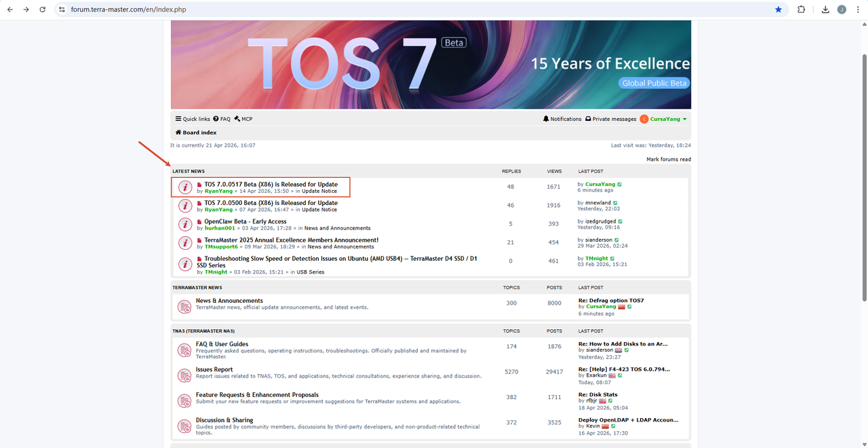This screenshot has height=448, width=868.
Task: Click the announcement icon beside TOS 7.0.0517 topic
Action: (184, 187)
